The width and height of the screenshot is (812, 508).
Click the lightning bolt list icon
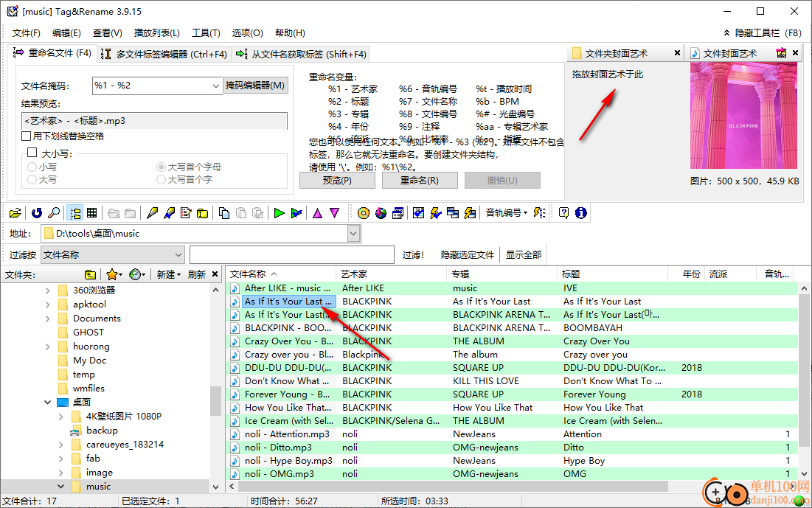(x=540, y=213)
